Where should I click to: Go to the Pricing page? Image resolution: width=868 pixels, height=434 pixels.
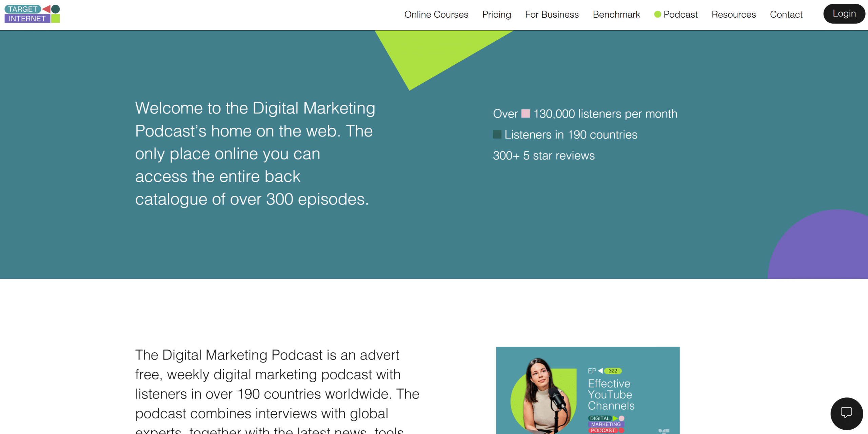(x=496, y=14)
